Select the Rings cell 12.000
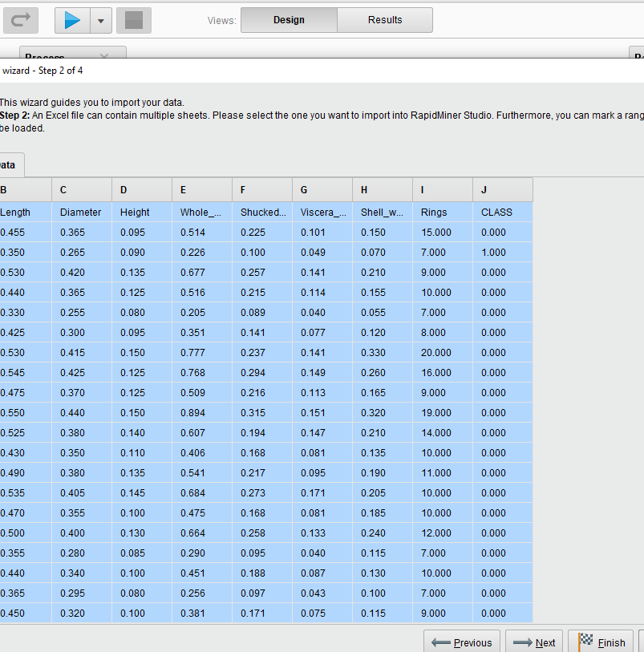The width and height of the screenshot is (644, 652). 443,533
